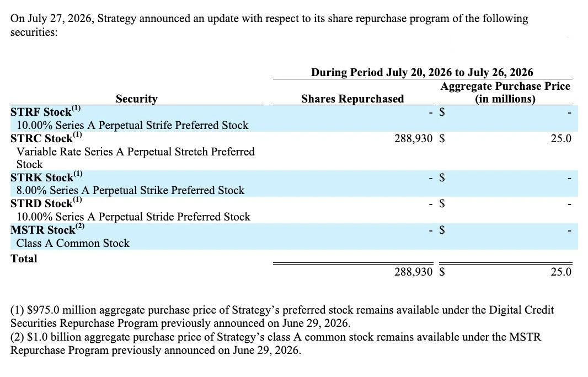Click the Total row label

(x=24, y=258)
